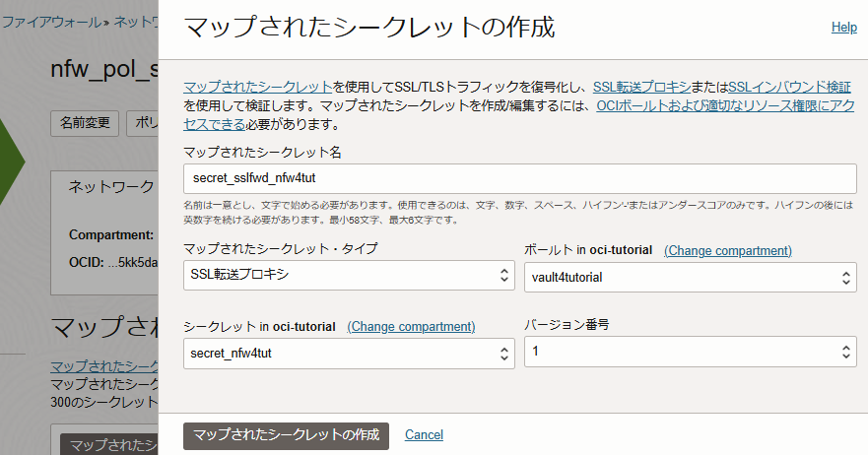Open the SSLインバウンド検証 link

[x=789, y=88]
